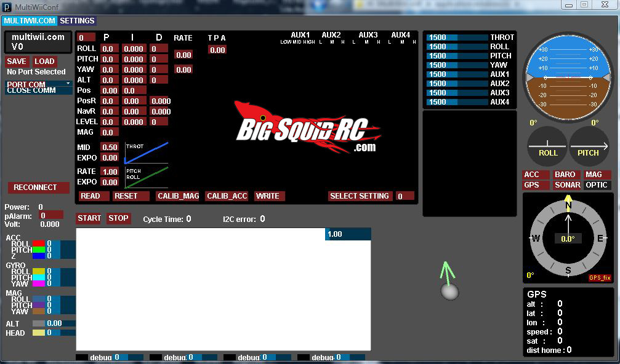This screenshot has height=364, width=620.
Task: Click the LOAD button
Action: (44, 61)
